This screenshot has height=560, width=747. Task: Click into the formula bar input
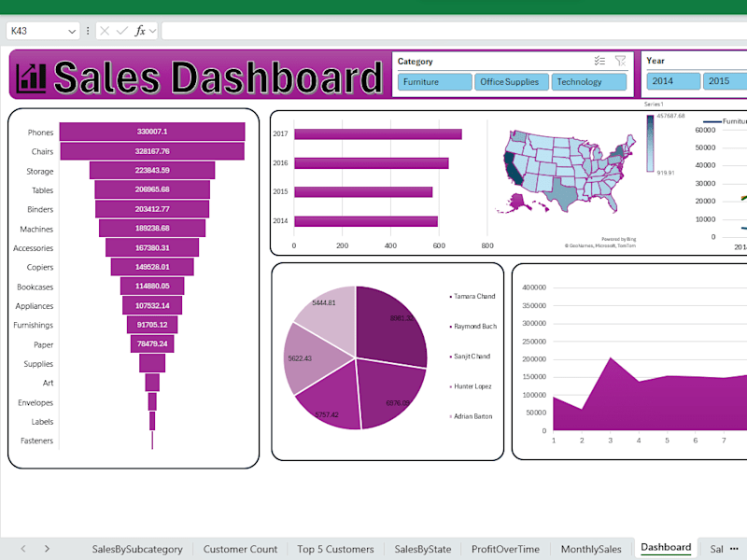pos(454,31)
